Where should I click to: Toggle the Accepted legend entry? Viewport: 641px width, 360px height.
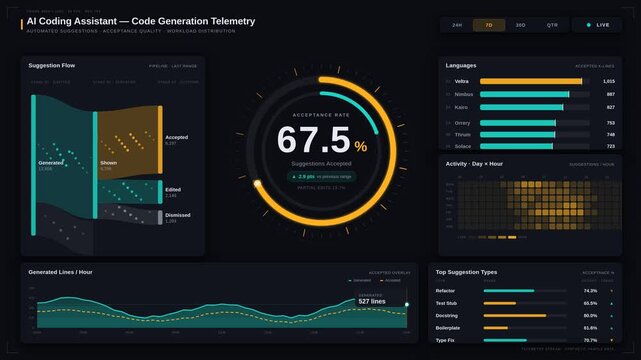[x=390, y=280]
